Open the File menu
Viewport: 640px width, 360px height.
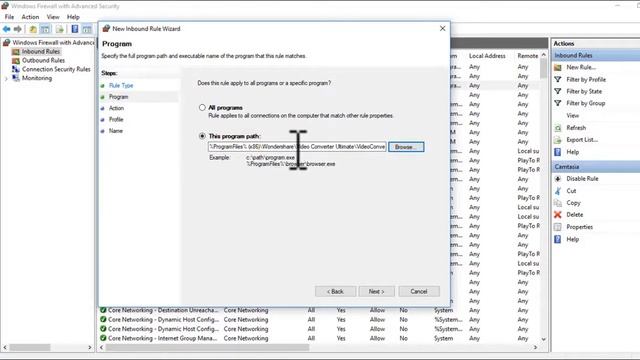9,17
